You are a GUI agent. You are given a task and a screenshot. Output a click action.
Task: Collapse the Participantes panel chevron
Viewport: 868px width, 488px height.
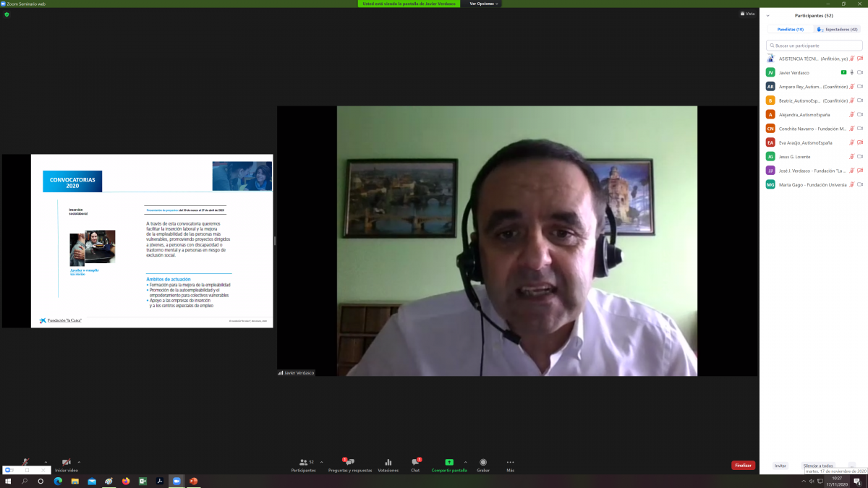(767, 15)
